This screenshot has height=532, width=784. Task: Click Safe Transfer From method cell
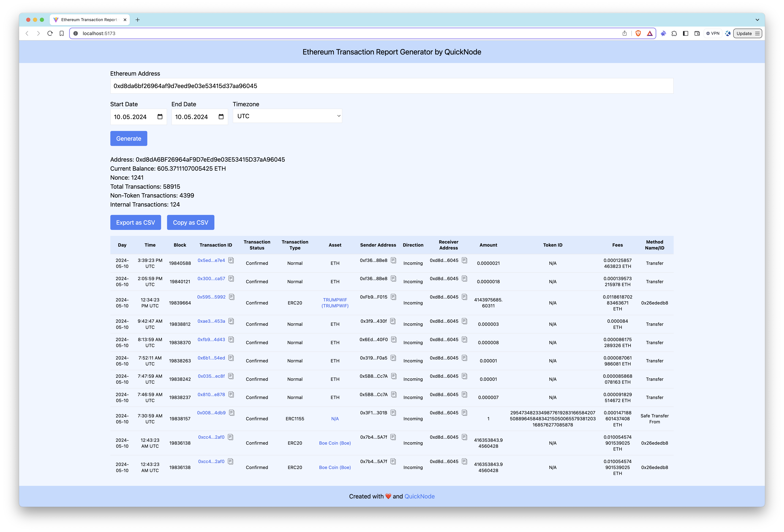[x=654, y=419]
